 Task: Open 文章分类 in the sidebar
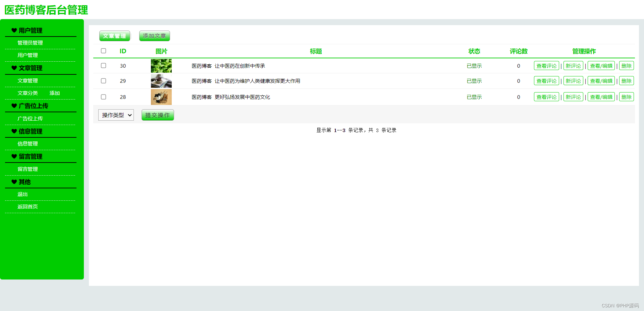pos(28,93)
